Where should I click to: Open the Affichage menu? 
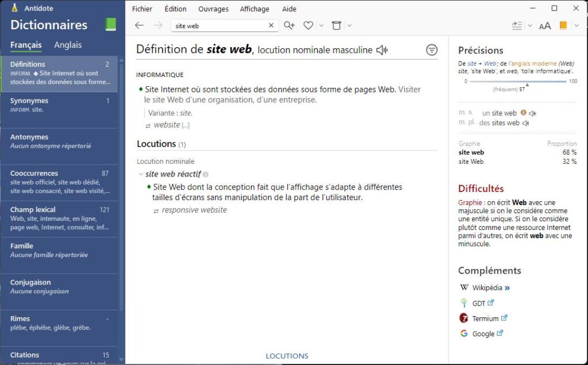click(254, 9)
